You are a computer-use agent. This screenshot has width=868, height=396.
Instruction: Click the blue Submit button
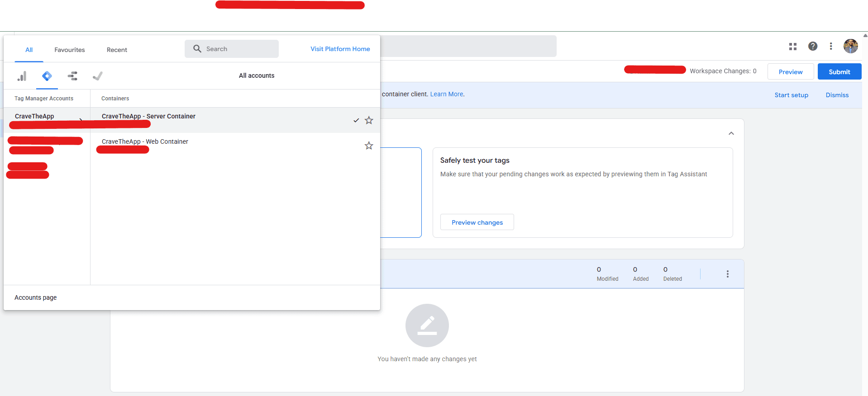tap(839, 72)
